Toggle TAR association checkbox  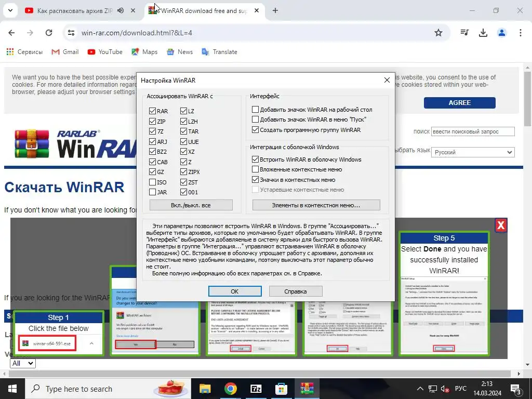click(183, 131)
